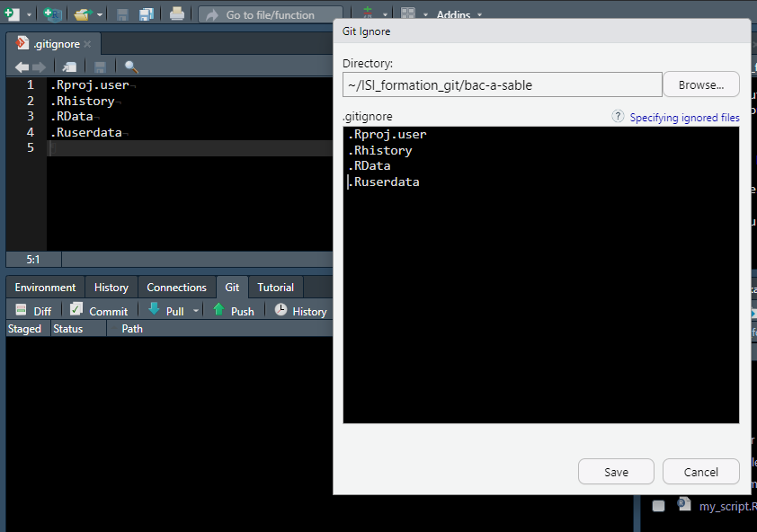Click the Create Project icon
Screen dimensions: 757x532
(x=52, y=14)
